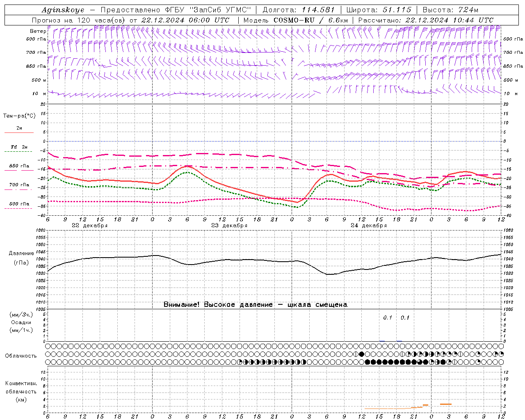This screenshot has width=525, height=420.
Task: Select the left 700 гПа wind level label
Action: pyautogui.click(x=36, y=52)
